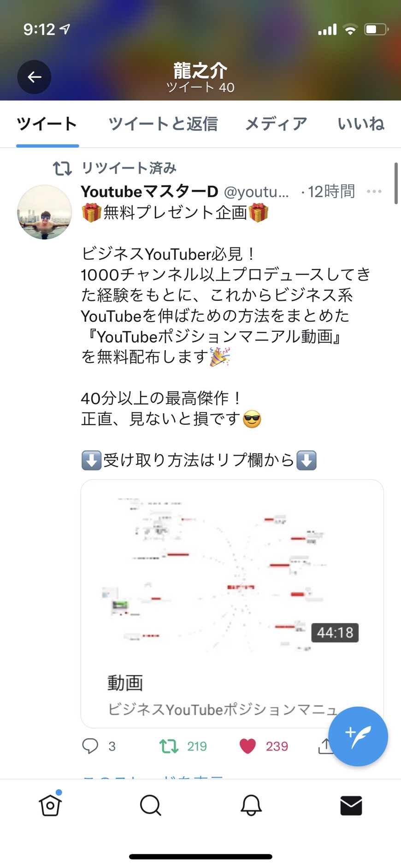The width and height of the screenshot is (401, 868).
Task: Switch to いいね tab
Action: click(x=361, y=124)
